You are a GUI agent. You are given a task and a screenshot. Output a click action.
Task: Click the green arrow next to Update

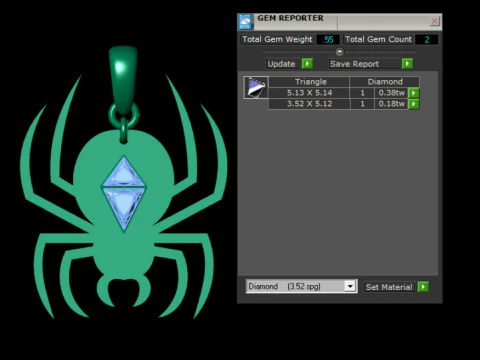click(307, 63)
